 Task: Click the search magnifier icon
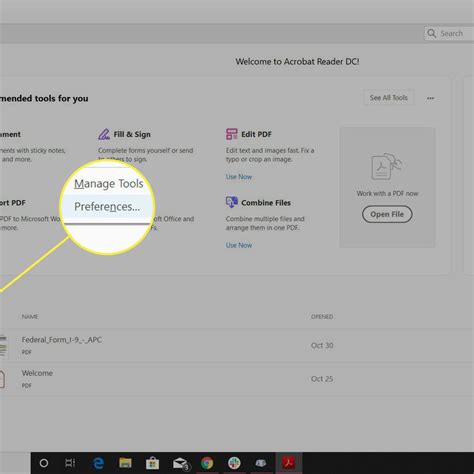[x=432, y=33]
